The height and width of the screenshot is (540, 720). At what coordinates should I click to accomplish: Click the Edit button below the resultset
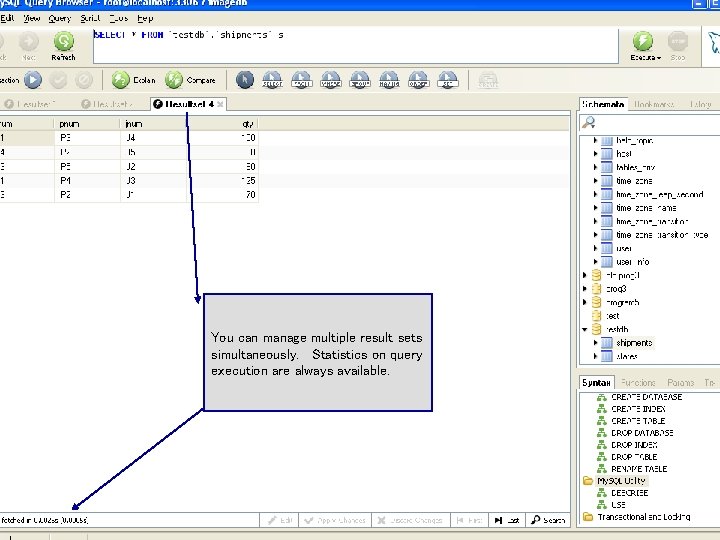[280, 520]
